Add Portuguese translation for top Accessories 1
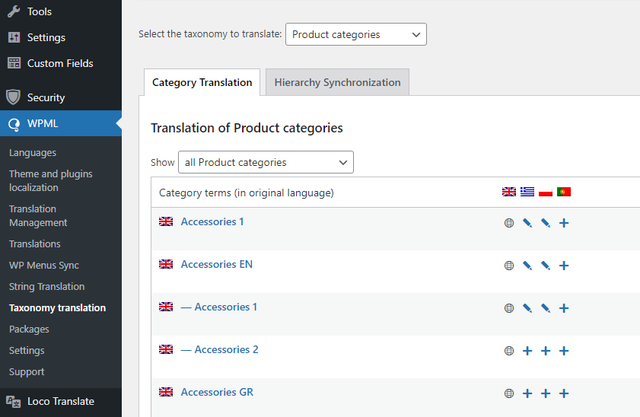Image resolution: width=640 pixels, height=417 pixels. [564, 223]
